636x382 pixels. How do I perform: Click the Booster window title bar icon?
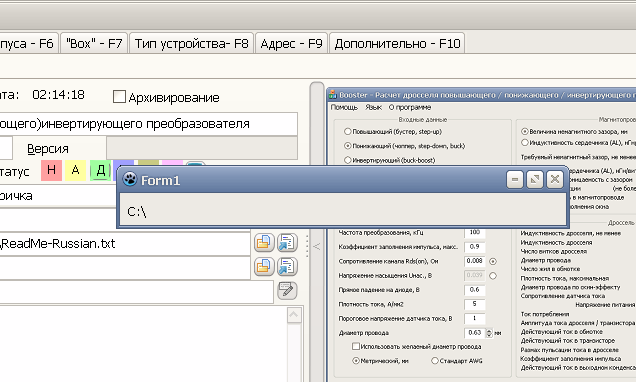pos(333,95)
